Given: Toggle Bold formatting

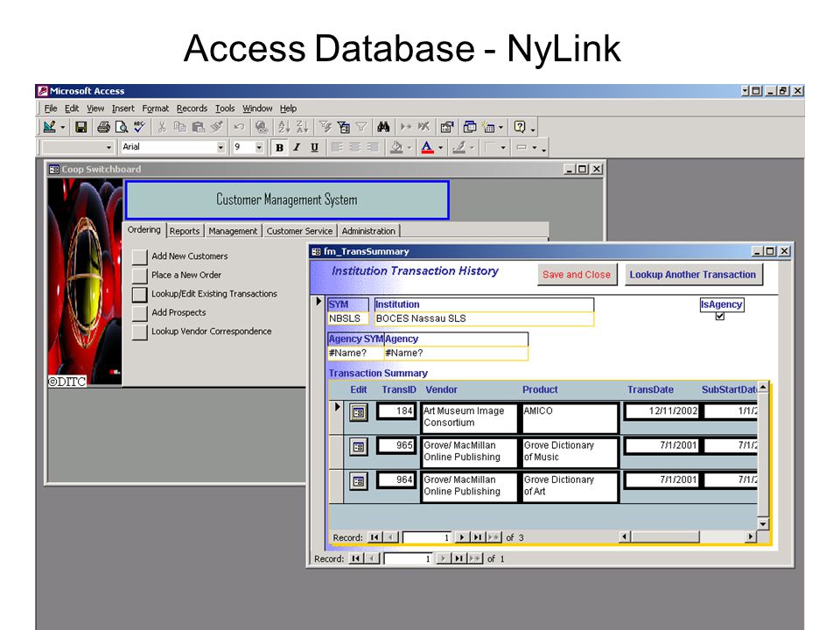Looking at the screenshot, I should coord(280,147).
